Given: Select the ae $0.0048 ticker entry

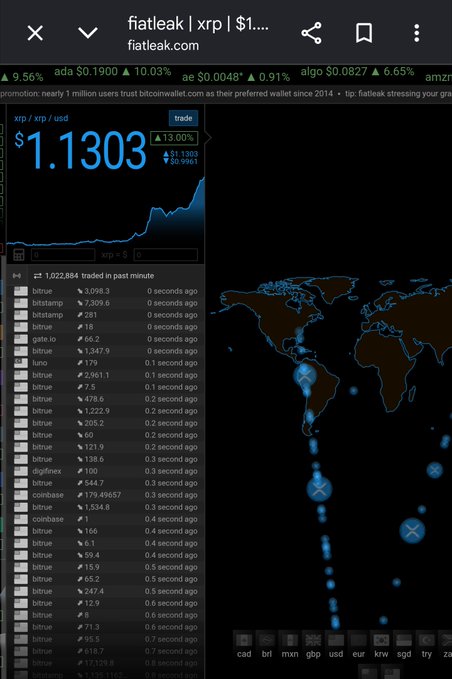Looking at the screenshot, I should point(236,77).
